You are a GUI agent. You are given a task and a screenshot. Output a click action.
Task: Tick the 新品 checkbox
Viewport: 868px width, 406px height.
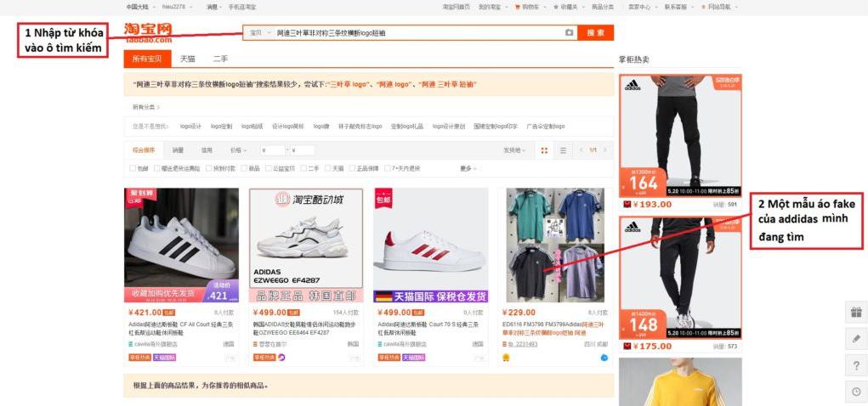pyautogui.click(x=244, y=168)
